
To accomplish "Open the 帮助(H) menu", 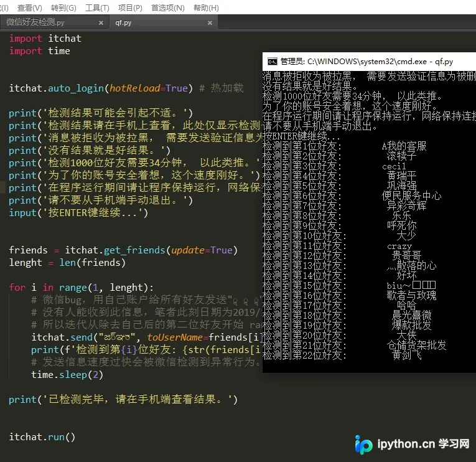I will tap(206, 7).
